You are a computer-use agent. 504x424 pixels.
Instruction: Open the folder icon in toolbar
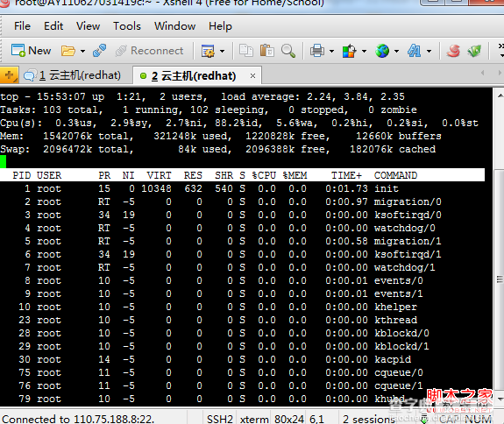tap(67, 51)
